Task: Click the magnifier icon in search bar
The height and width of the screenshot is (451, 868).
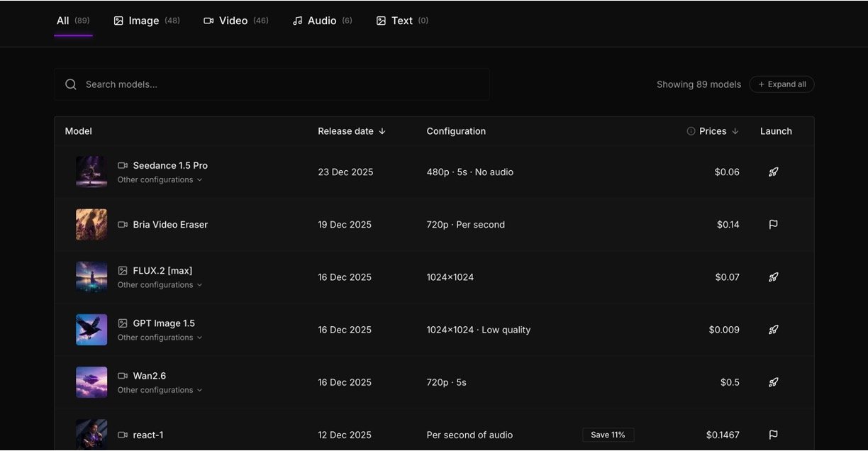Action: click(x=71, y=84)
